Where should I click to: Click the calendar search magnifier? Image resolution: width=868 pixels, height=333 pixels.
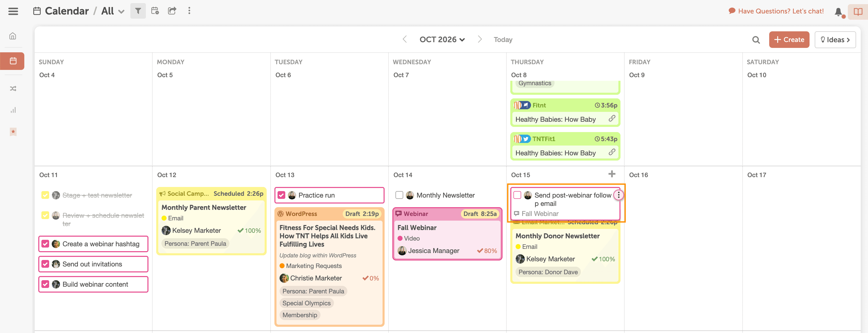[756, 40]
